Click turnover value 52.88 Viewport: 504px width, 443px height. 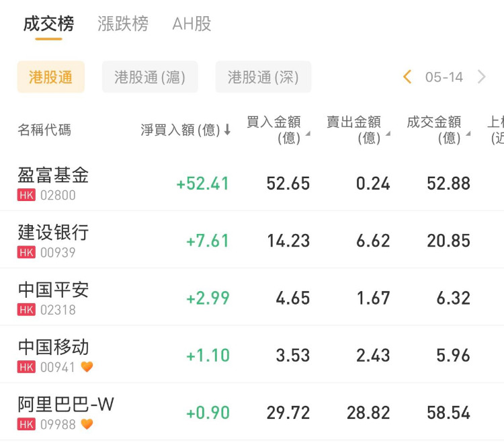449,184
